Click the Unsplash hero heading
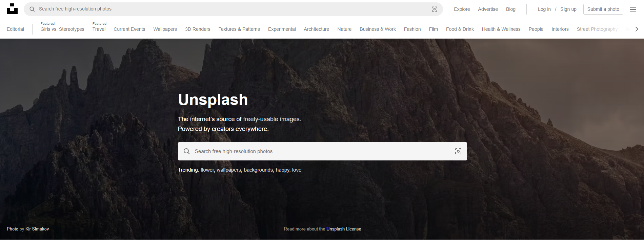Viewport: 644px width, 242px height. tap(213, 100)
